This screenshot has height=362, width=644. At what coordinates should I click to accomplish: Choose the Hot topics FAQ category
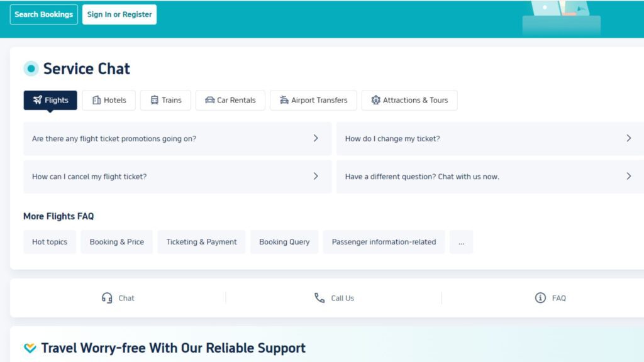pyautogui.click(x=50, y=242)
